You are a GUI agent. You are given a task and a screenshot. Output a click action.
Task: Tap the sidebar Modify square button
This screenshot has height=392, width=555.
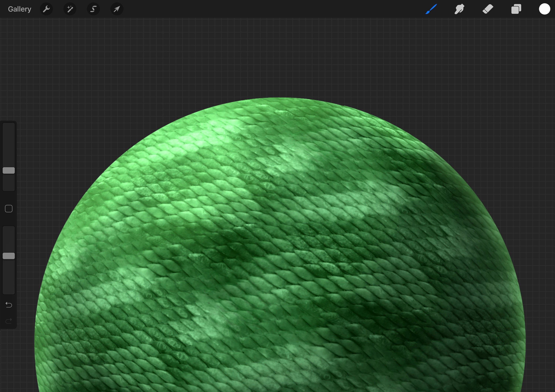click(x=9, y=208)
